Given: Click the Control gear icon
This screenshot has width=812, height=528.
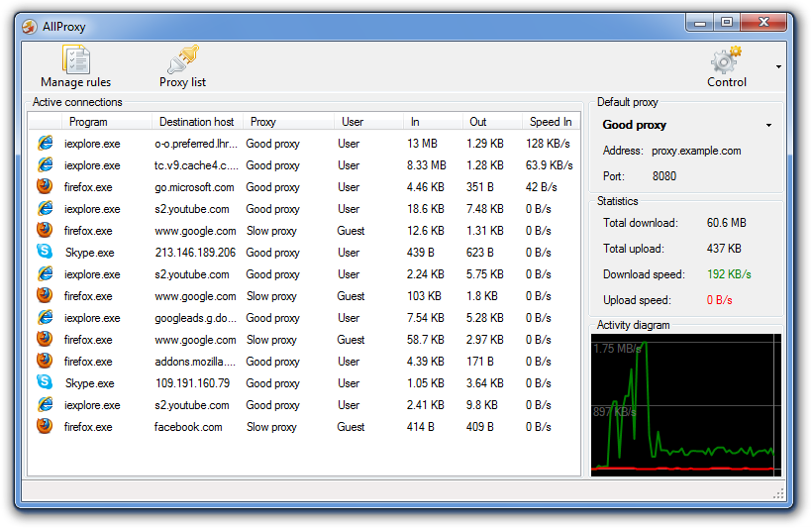Looking at the screenshot, I should (726, 61).
